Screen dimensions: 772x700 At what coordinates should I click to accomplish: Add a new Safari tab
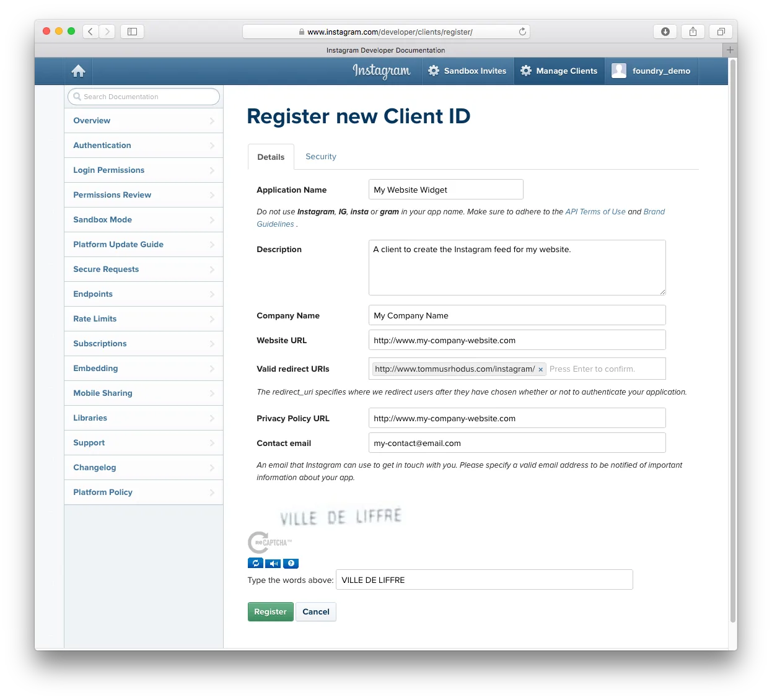tap(730, 50)
